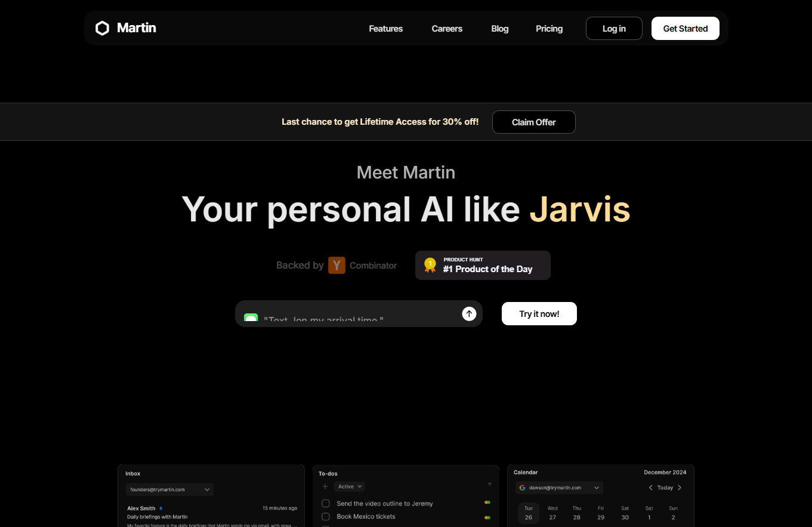The height and width of the screenshot is (527, 812).
Task: Add a to-do with the plus icon
Action: [x=325, y=486]
